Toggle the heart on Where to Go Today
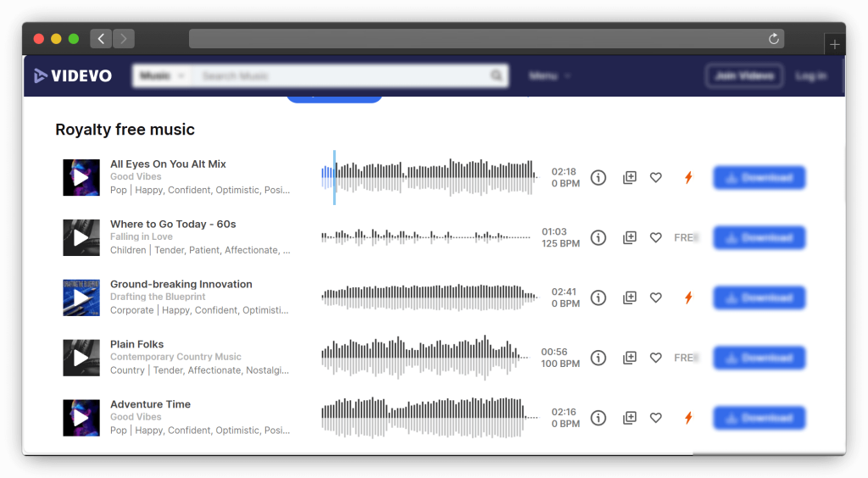Image resolution: width=868 pixels, height=478 pixels. (655, 238)
